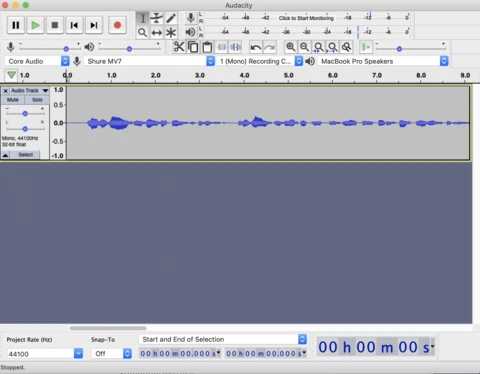Viewport: 480px width, 374px height.
Task: Zoom out on the waveform
Action: pyautogui.click(x=304, y=47)
